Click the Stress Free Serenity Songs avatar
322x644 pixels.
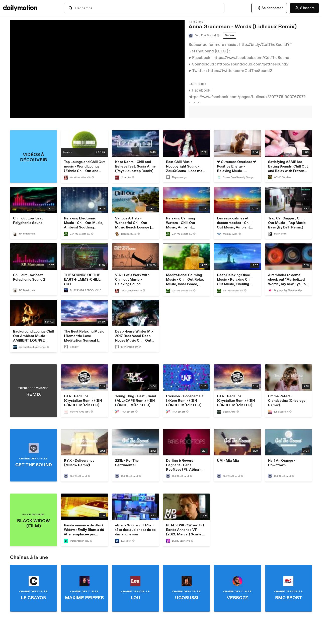point(219,177)
